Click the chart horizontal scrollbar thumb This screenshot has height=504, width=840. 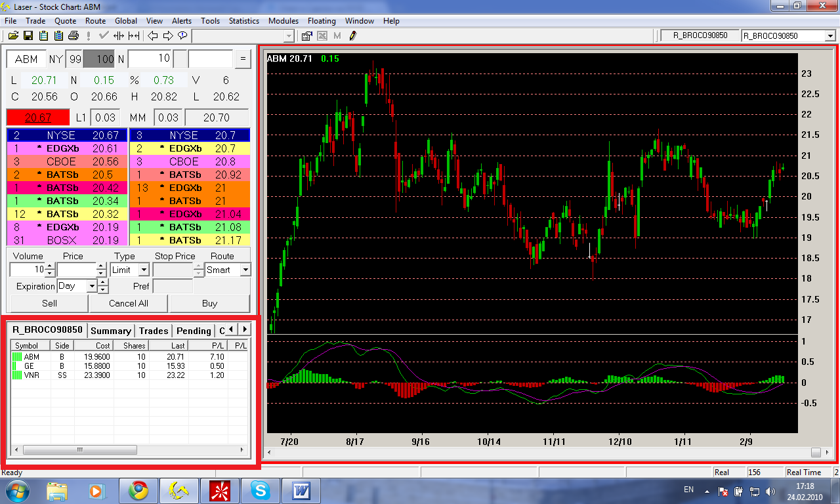click(x=816, y=452)
